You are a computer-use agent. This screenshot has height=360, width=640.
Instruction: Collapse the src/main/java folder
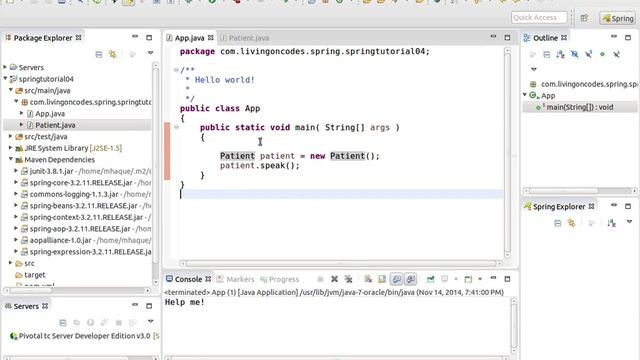point(11,90)
